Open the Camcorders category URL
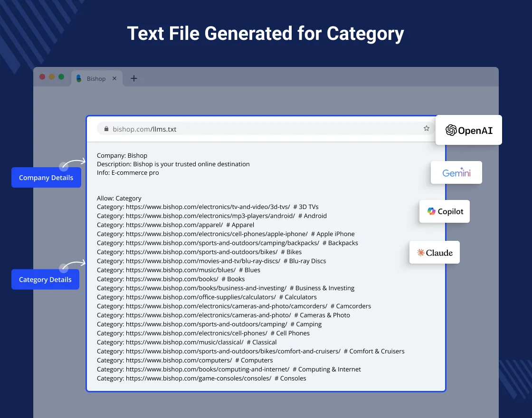The height and width of the screenshot is (418, 532). [226, 306]
